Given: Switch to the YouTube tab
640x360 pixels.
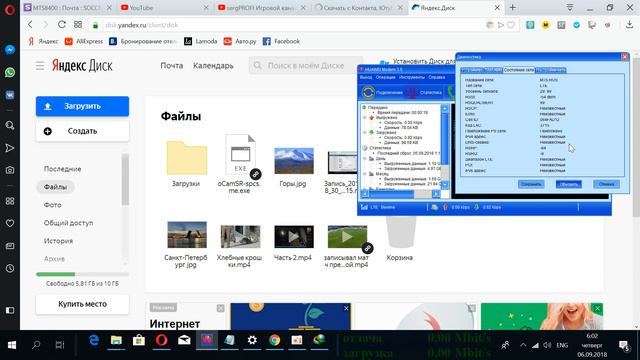Looking at the screenshot, I should [x=164, y=8].
